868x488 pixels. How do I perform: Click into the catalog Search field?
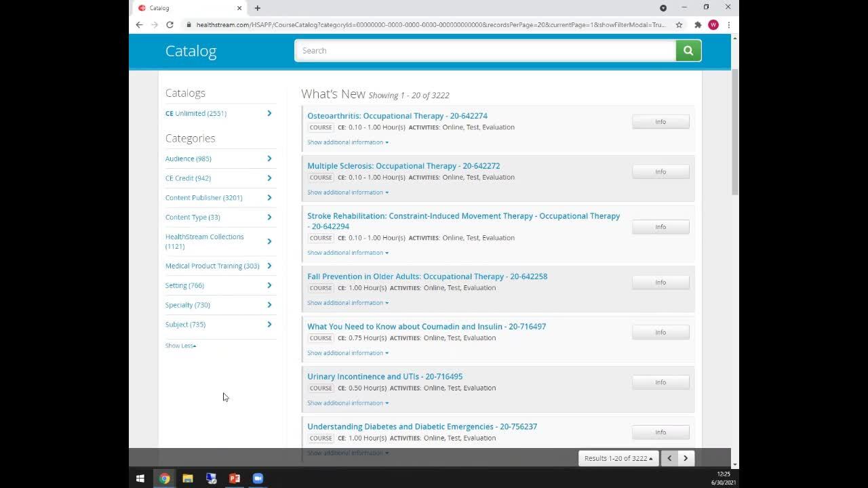point(485,51)
